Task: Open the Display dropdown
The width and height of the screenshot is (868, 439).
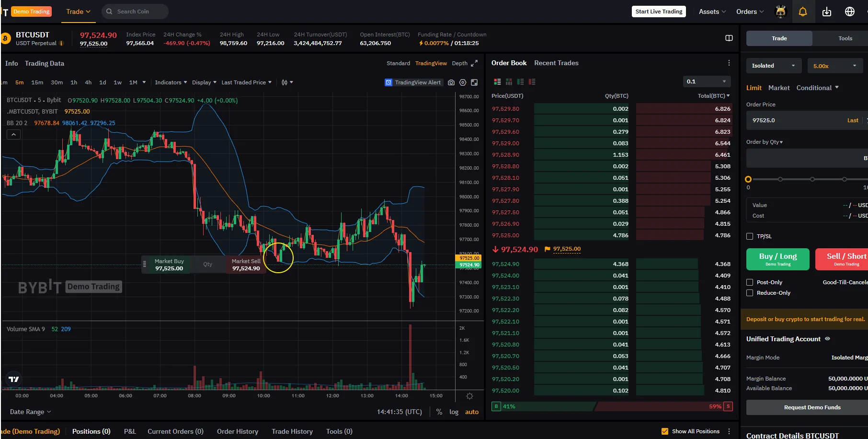Action: coord(204,82)
